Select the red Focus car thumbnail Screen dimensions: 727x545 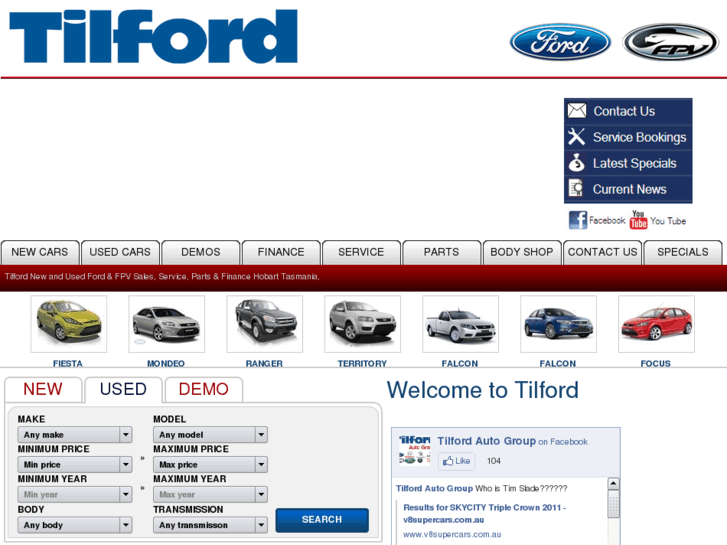coord(657,324)
